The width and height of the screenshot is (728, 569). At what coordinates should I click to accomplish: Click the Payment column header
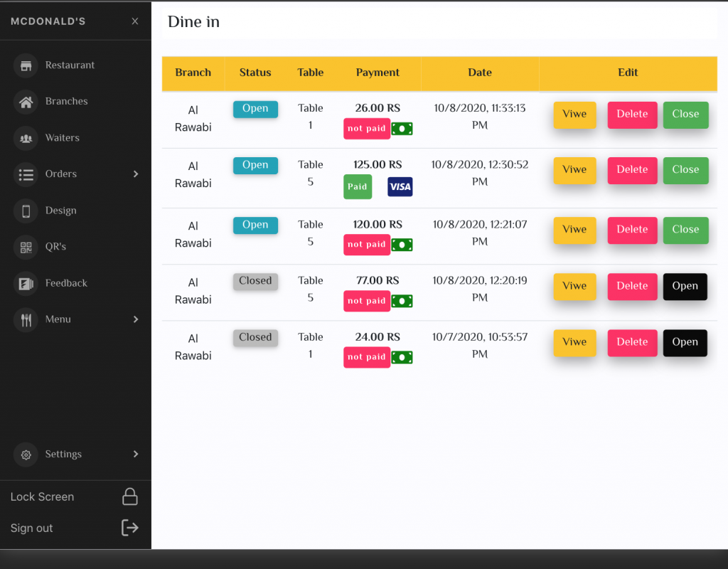[378, 73]
